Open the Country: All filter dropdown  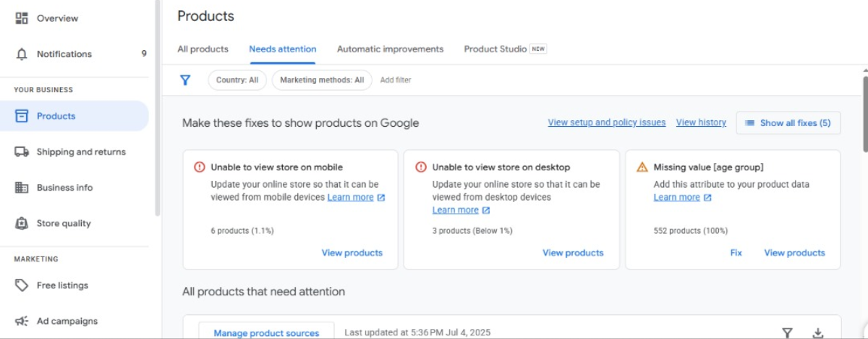point(237,80)
